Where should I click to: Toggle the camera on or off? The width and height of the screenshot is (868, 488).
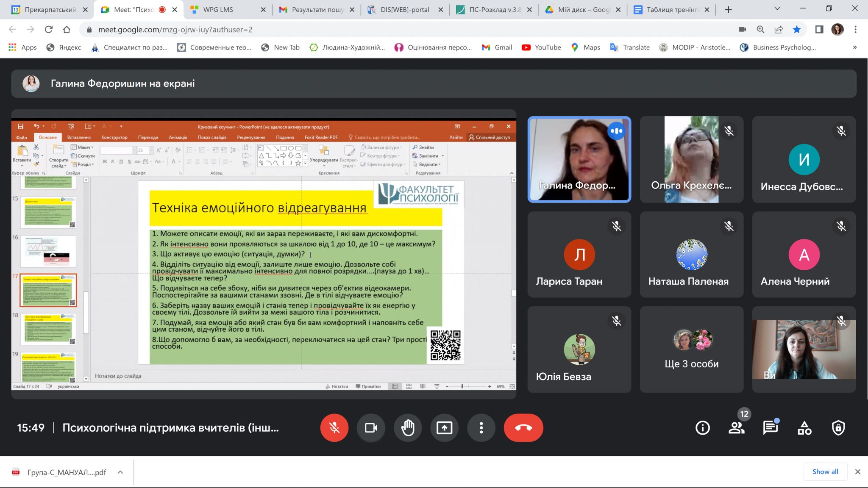pyautogui.click(x=371, y=428)
